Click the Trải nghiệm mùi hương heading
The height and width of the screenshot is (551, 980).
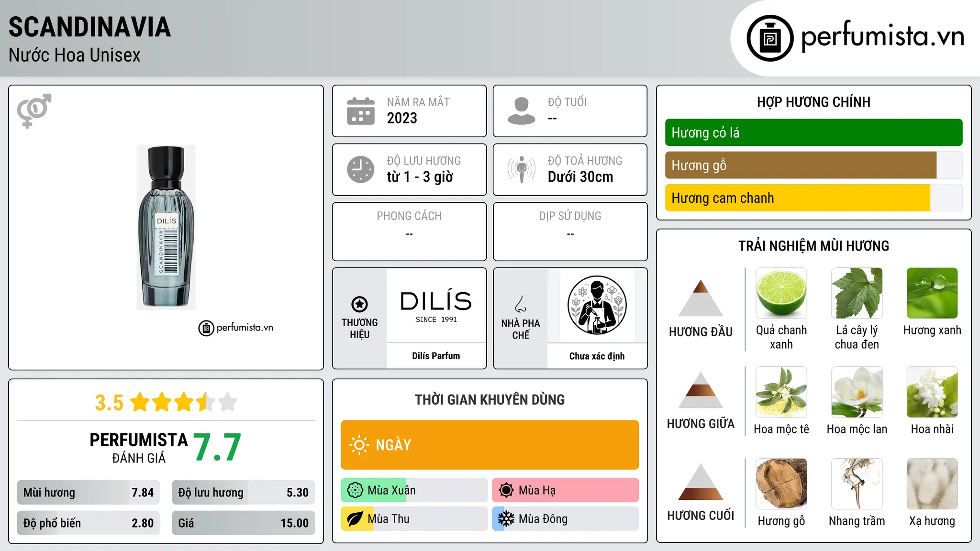click(x=813, y=246)
